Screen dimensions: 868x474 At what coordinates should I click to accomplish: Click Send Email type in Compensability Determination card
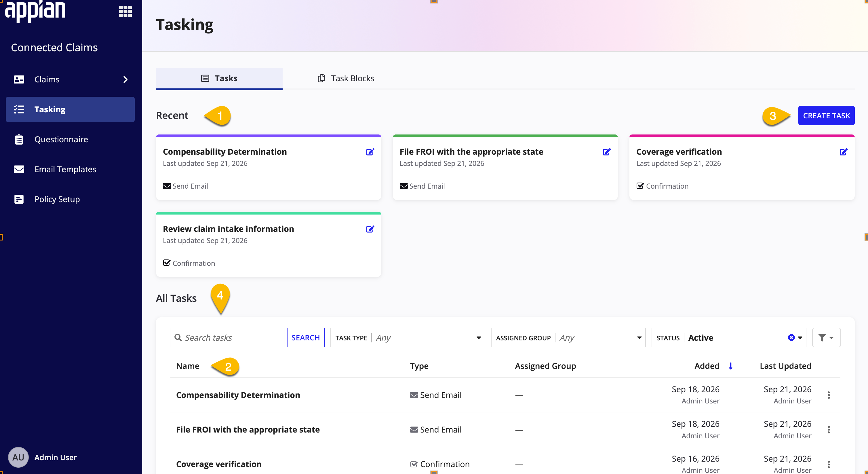(x=185, y=186)
